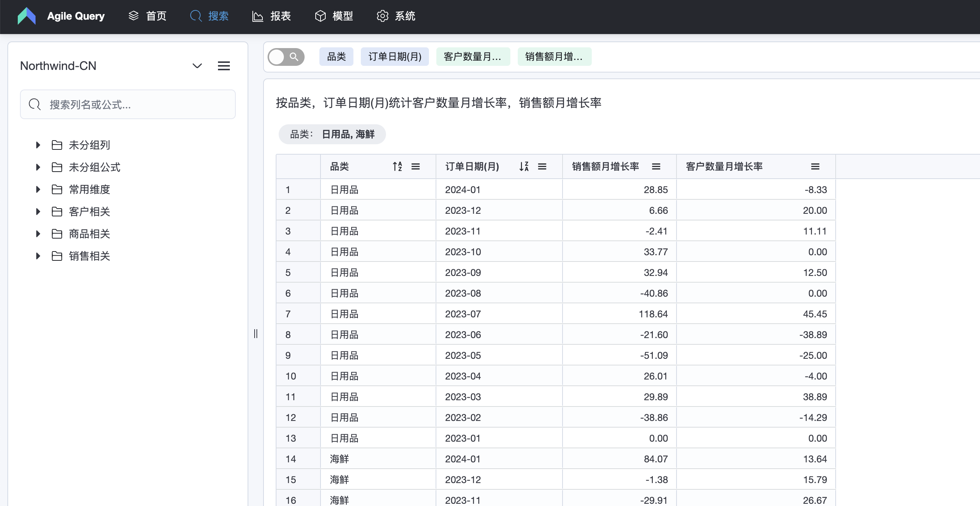Click the 销售额月增... query tag
Image resolution: width=980 pixels, height=506 pixels.
pyautogui.click(x=554, y=57)
